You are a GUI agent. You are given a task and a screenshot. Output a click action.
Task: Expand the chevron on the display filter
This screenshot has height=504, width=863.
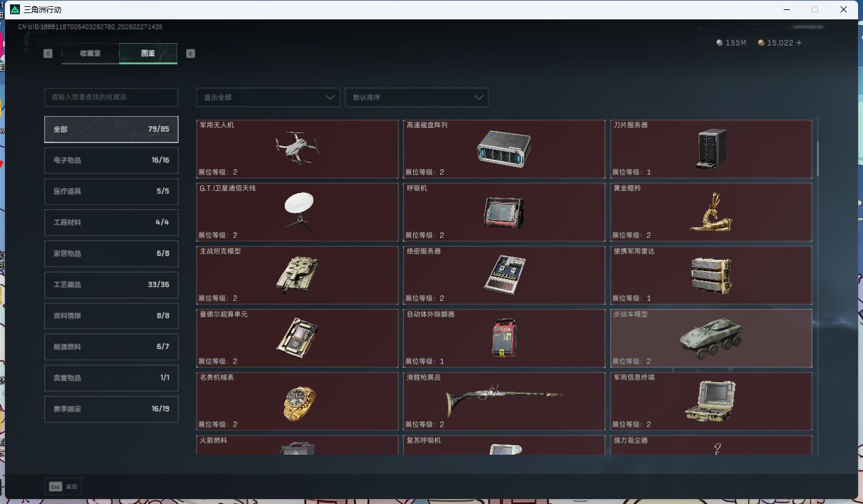pyautogui.click(x=330, y=97)
